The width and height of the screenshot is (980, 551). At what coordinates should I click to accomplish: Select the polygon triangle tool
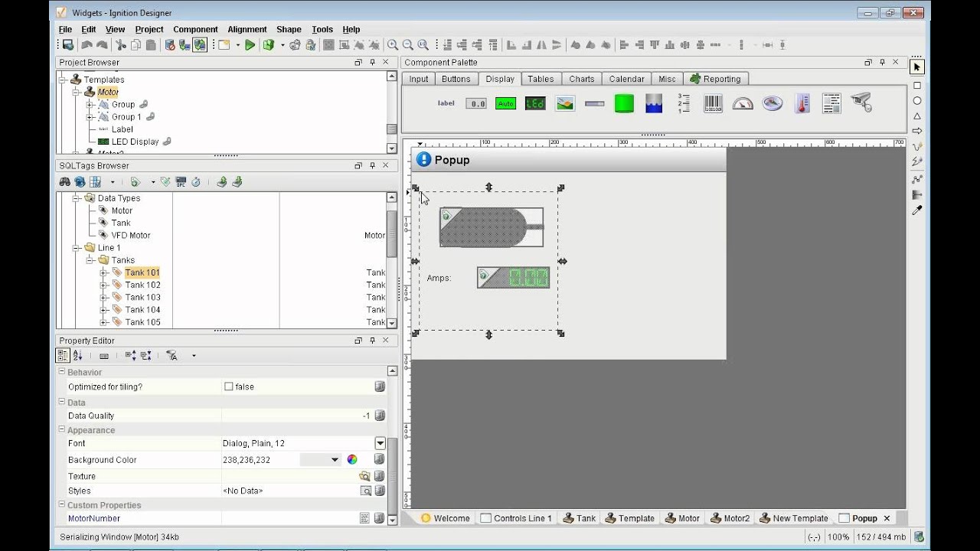pyautogui.click(x=917, y=116)
